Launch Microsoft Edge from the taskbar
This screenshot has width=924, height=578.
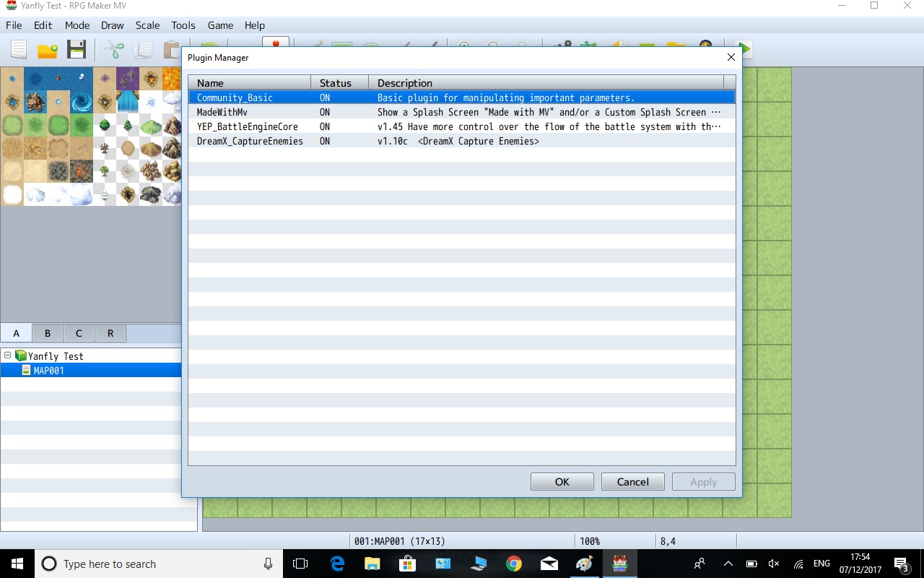(x=337, y=564)
